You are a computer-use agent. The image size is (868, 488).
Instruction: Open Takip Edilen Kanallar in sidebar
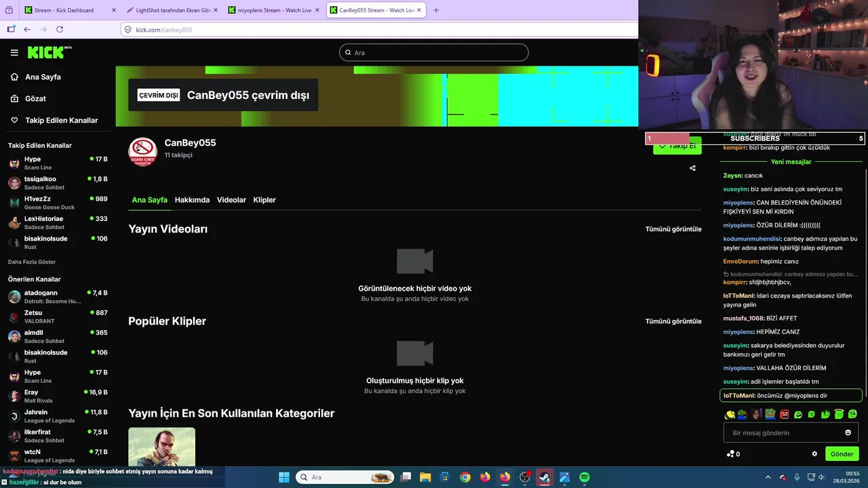tap(54, 120)
